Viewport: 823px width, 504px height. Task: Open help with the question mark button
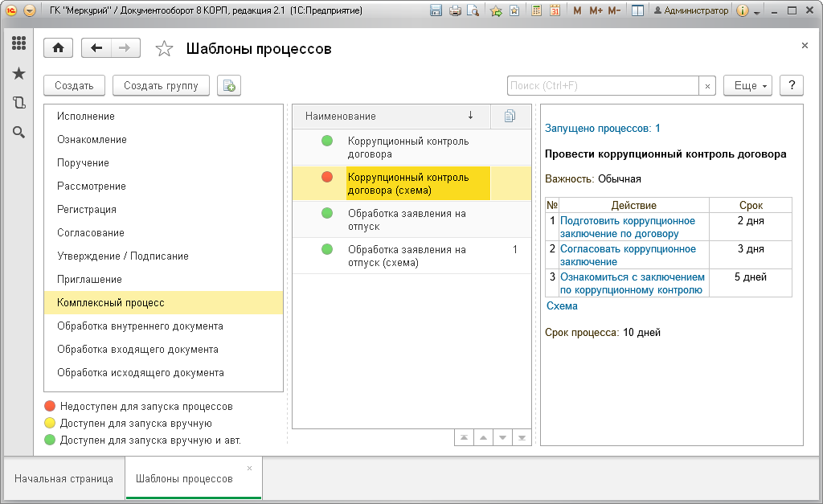[792, 85]
